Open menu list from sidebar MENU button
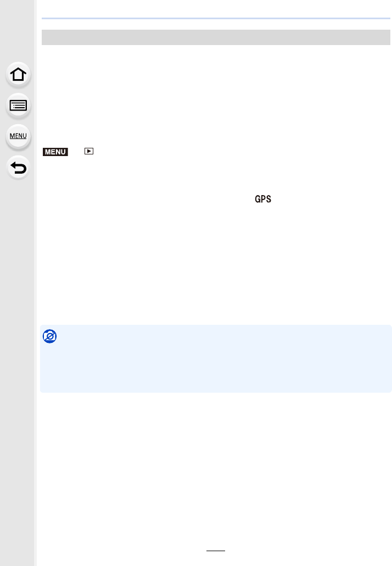The image size is (392, 566). [x=18, y=136]
